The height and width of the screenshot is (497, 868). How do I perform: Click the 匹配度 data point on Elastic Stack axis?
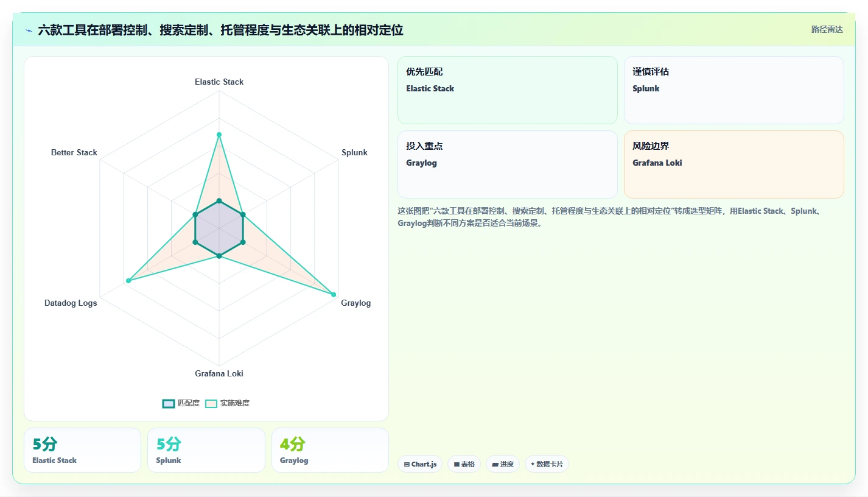(x=219, y=200)
